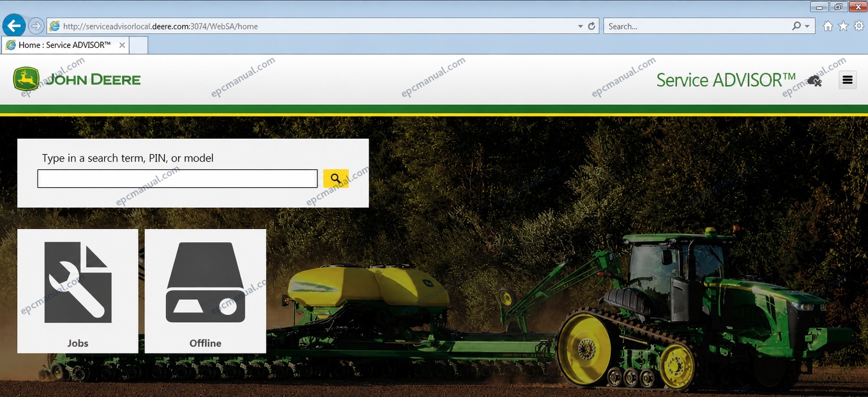The height and width of the screenshot is (397, 868).
Task: Click the search term, PIN, or model field
Action: tap(178, 178)
